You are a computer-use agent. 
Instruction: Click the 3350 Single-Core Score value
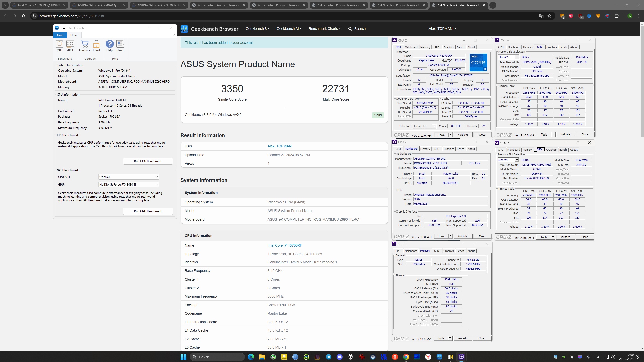tap(232, 89)
